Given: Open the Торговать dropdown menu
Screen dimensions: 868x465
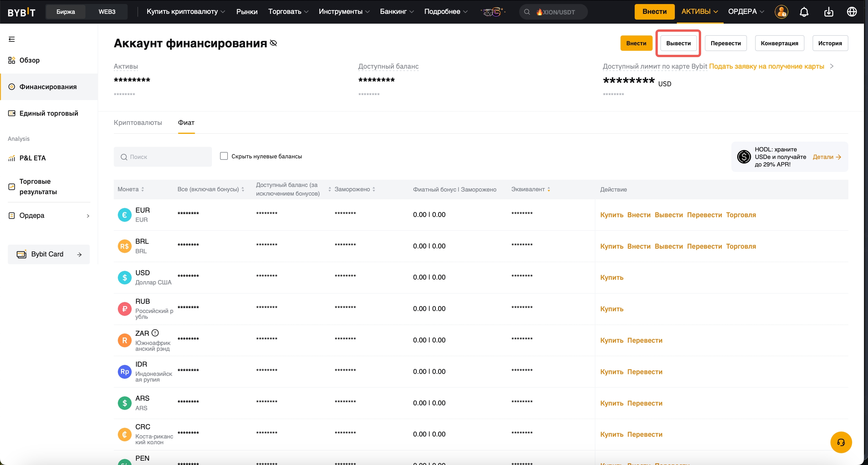Looking at the screenshot, I should 288,12.
